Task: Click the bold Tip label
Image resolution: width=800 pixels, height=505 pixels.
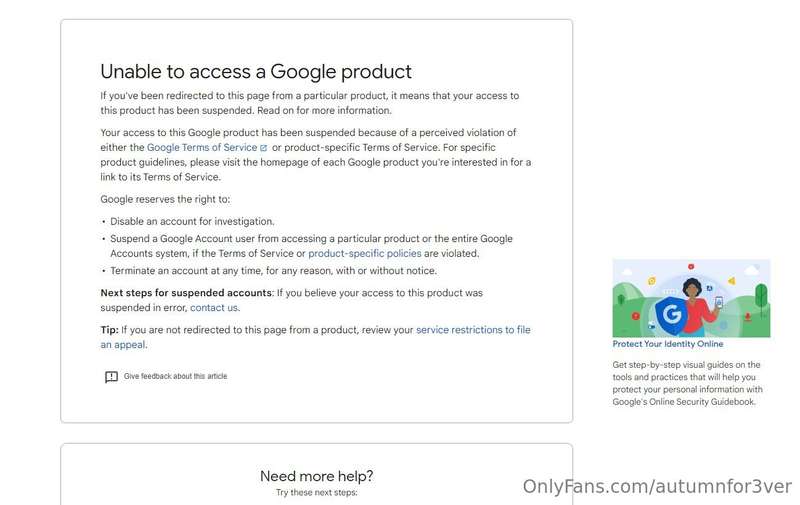Action: tap(109, 330)
